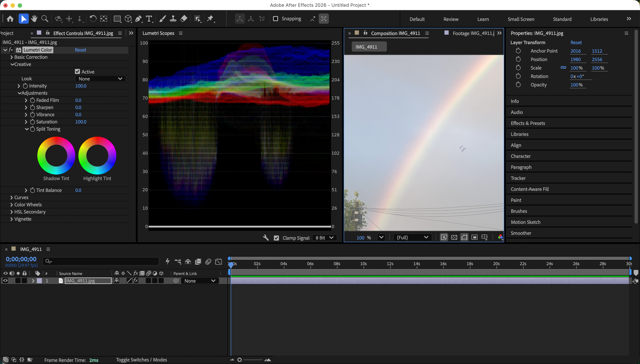The height and width of the screenshot is (364, 640).
Task: Select the Hand tool
Action: [34, 19]
